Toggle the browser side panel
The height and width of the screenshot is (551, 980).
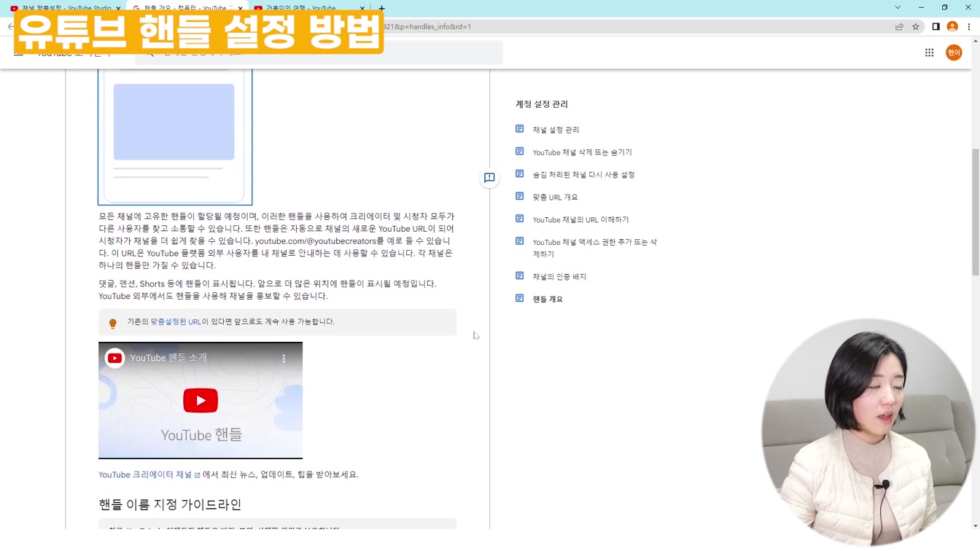coord(936,27)
